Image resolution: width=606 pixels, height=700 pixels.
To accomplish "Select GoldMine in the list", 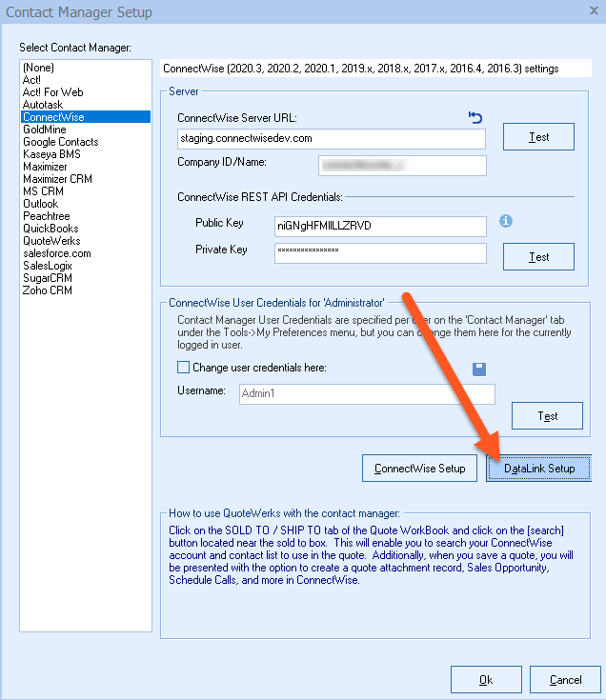I will point(86,130).
